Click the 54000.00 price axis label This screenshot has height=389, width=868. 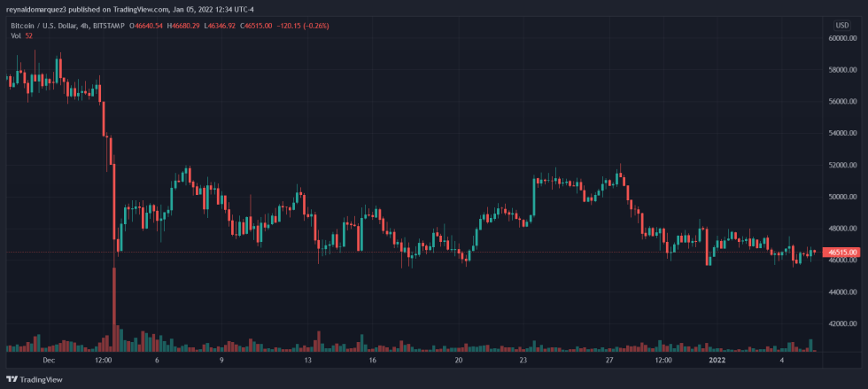pos(842,134)
